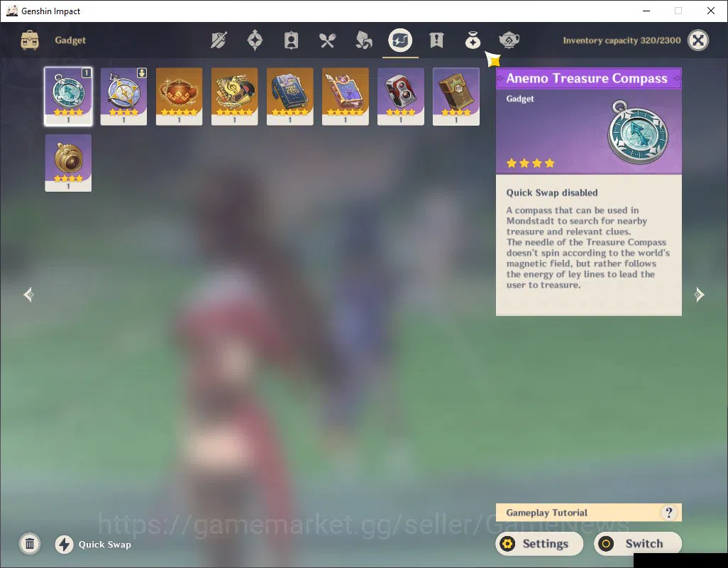The image size is (728, 568).
Task: Go to previous page with left arrow
Action: point(29,295)
